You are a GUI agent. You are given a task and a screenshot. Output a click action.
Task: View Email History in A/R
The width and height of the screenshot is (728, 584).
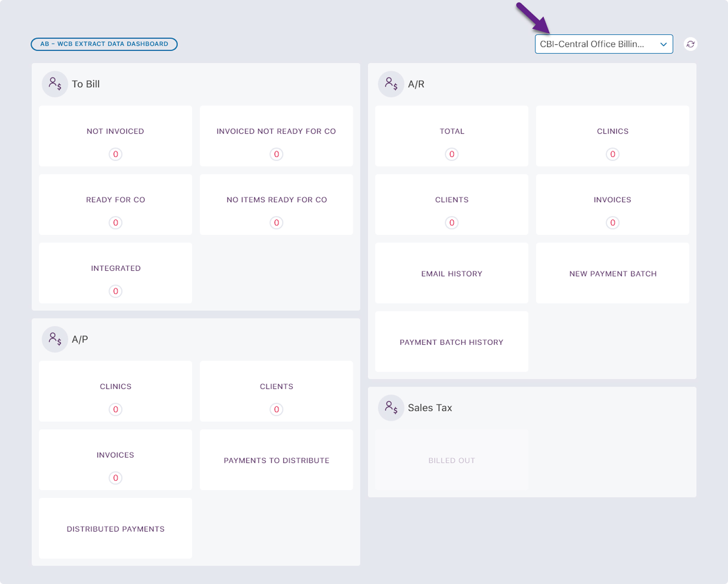click(x=452, y=274)
